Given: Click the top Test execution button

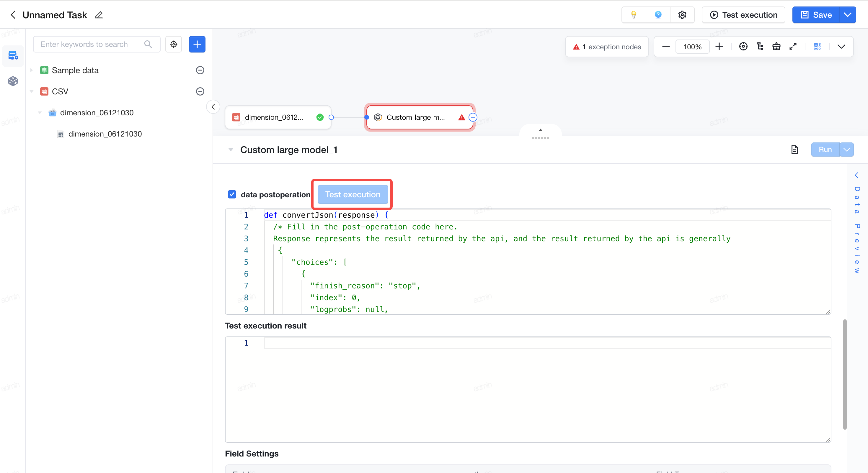Looking at the screenshot, I should click(743, 15).
